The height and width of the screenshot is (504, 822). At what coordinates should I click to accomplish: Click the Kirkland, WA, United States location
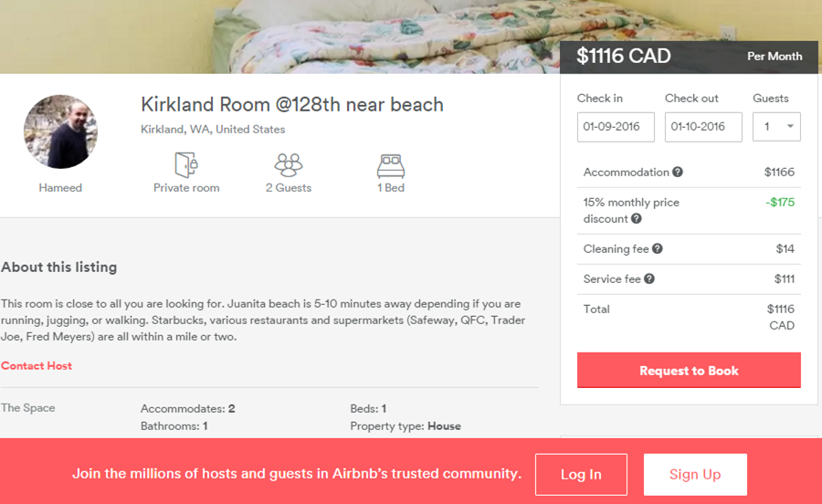click(213, 130)
